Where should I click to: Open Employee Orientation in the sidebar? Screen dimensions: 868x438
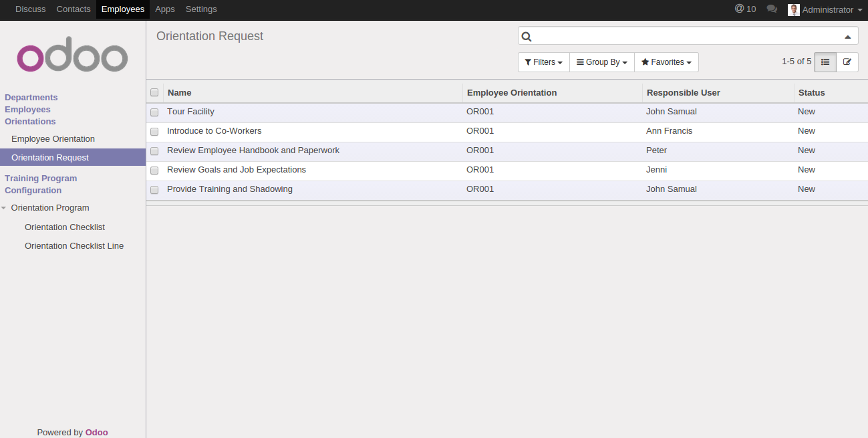[x=53, y=139]
